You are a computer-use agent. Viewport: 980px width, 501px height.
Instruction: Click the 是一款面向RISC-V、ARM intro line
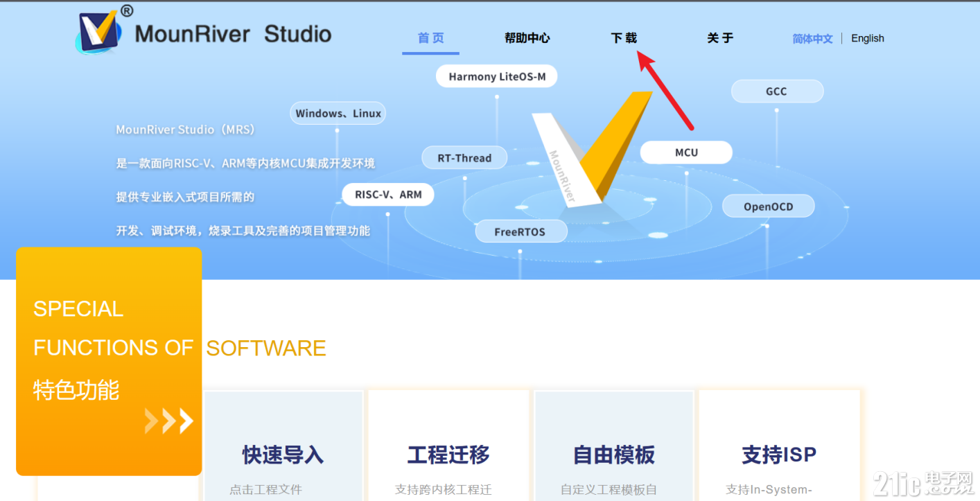tap(245, 164)
